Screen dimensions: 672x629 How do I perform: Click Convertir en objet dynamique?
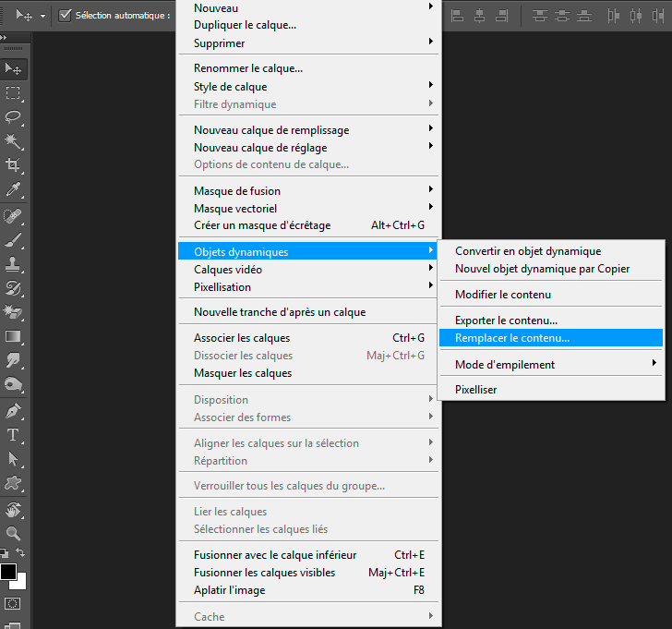[x=527, y=251]
